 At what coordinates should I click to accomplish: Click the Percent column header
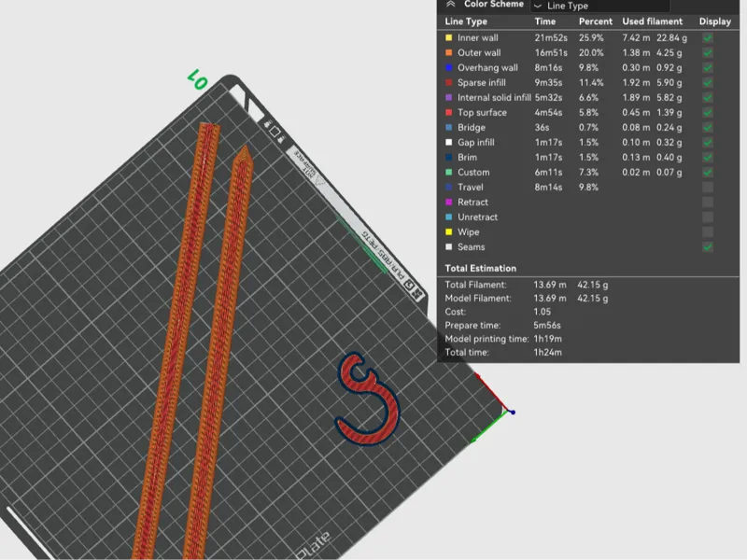pos(596,21)
